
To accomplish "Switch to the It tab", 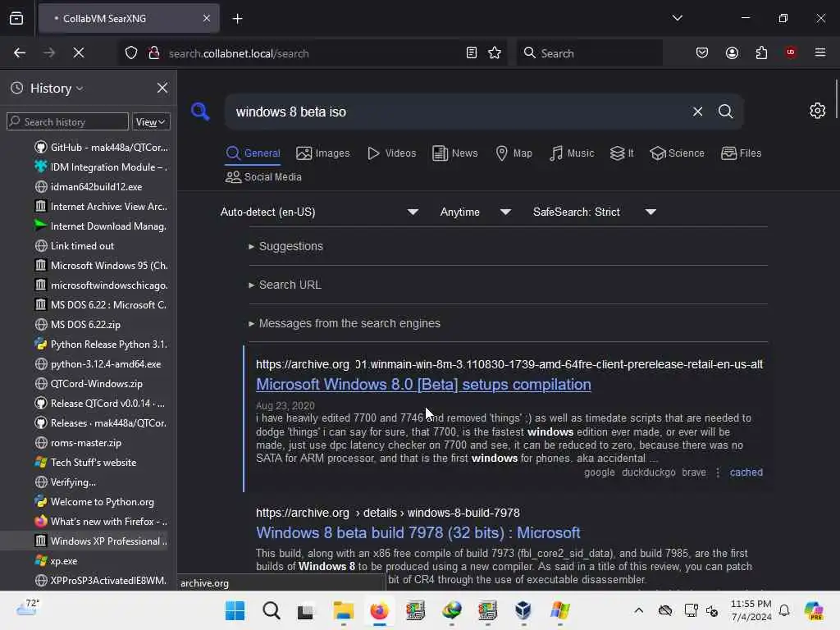I will [x=622, y=153].
